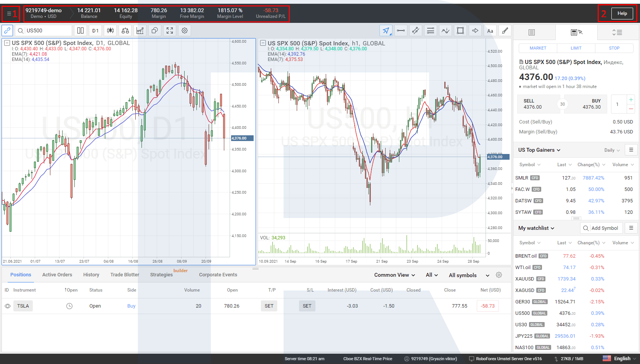Set take profit for TSLA position
This screenshot has width=640, height=364.
coord(269,306)
